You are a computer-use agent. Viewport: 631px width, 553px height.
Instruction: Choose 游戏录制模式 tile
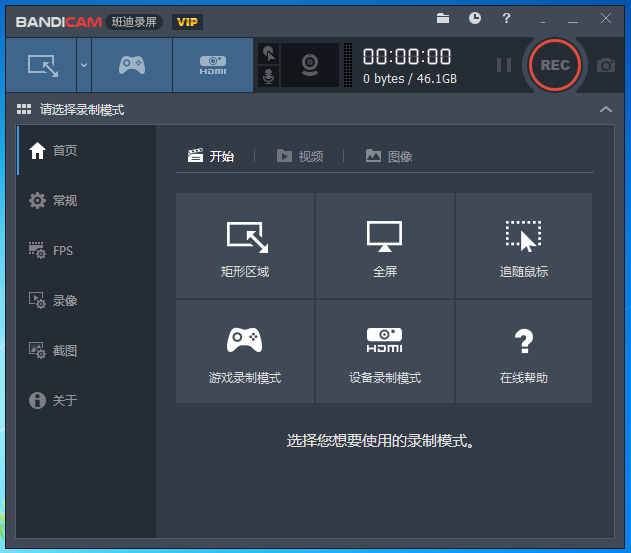(x=245, y=351)
